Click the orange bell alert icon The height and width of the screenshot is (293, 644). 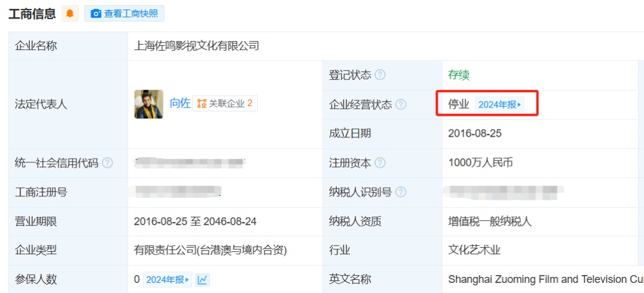pos(70,14)
